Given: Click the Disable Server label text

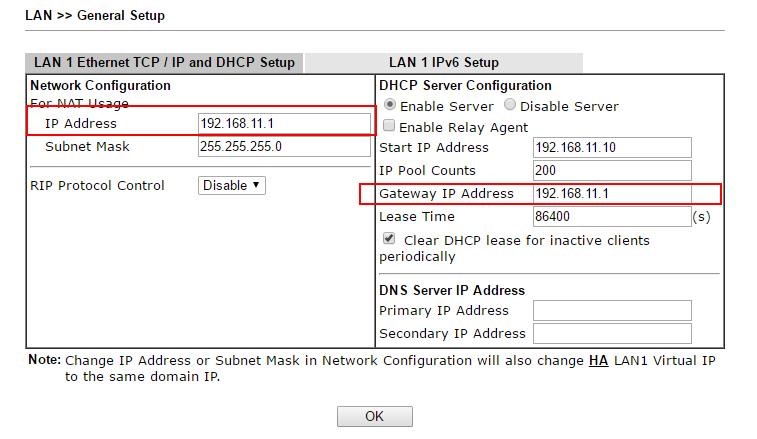Looking at the screenshot, I should click(x=569, y=106).
